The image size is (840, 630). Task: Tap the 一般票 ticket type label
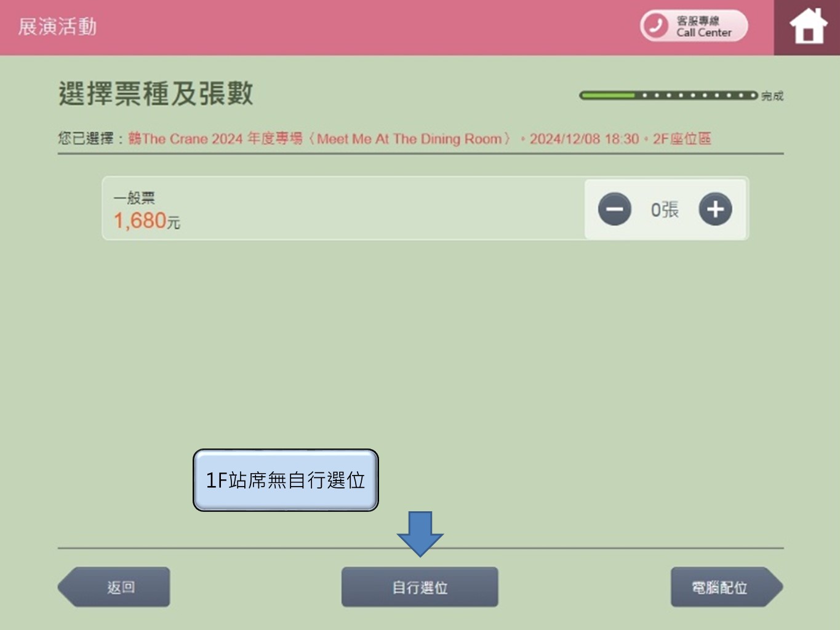[x=134, y=197]
